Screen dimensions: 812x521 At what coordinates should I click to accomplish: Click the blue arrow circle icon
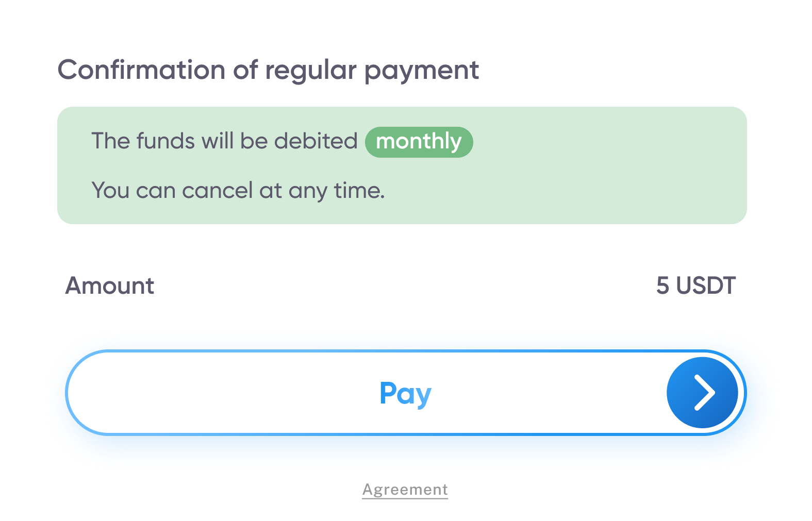[x=702, y=393]
